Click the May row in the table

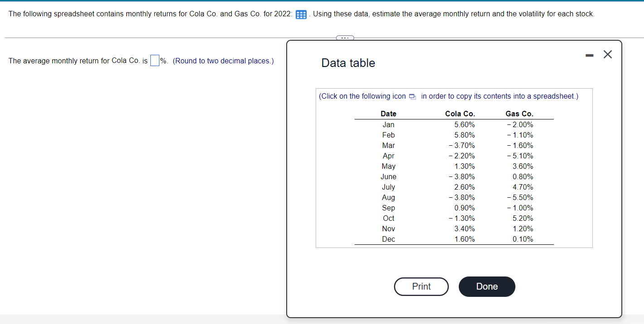coord(388,166)
